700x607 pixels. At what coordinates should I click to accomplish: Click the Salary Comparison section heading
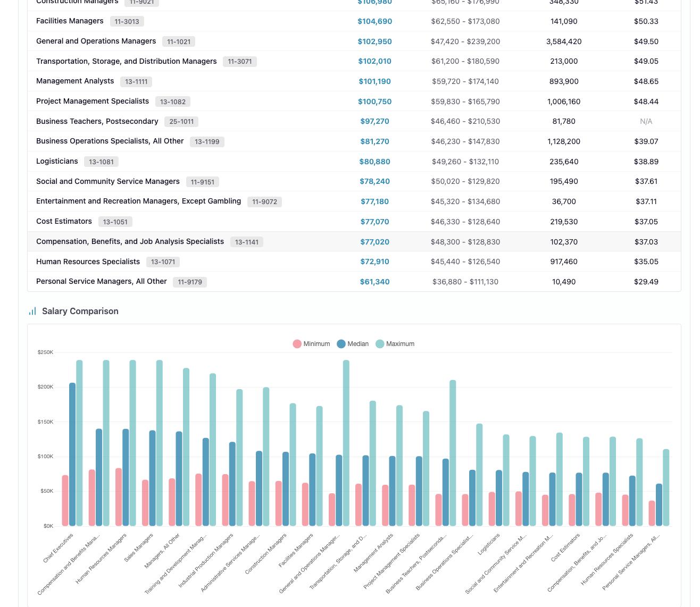(x=80, y=311)
